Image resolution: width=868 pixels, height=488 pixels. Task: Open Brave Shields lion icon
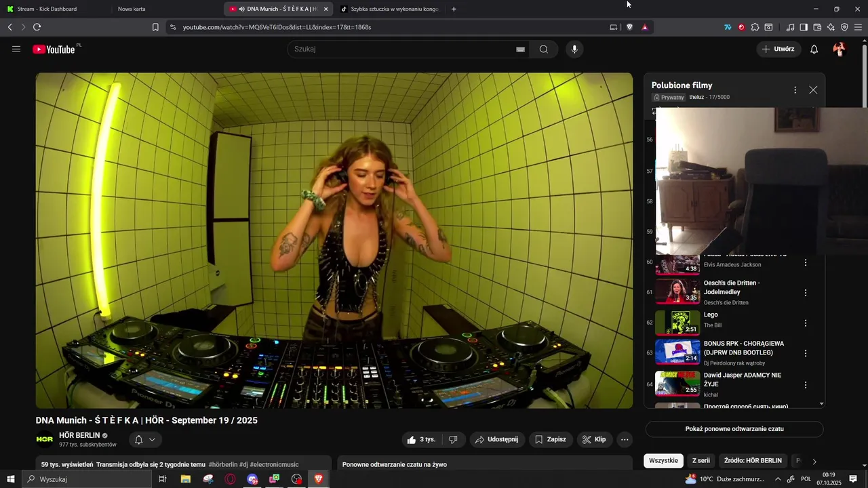pos(629,27)
